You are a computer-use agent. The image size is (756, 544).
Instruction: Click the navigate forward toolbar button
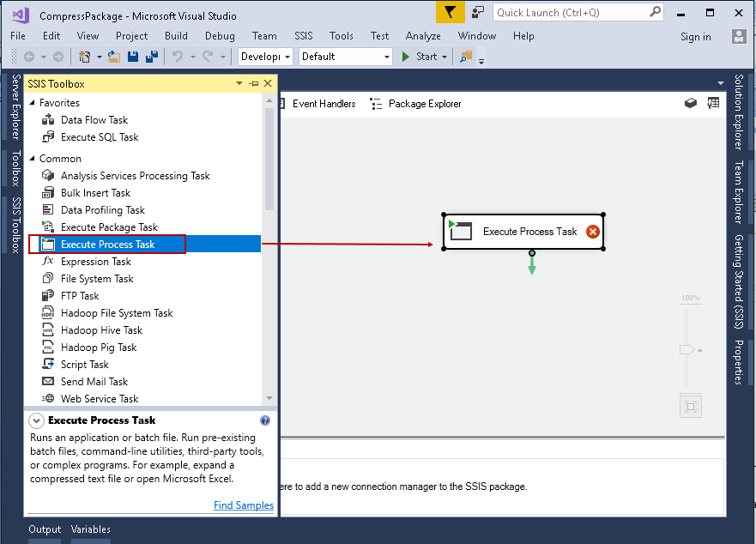coord(57,57)
